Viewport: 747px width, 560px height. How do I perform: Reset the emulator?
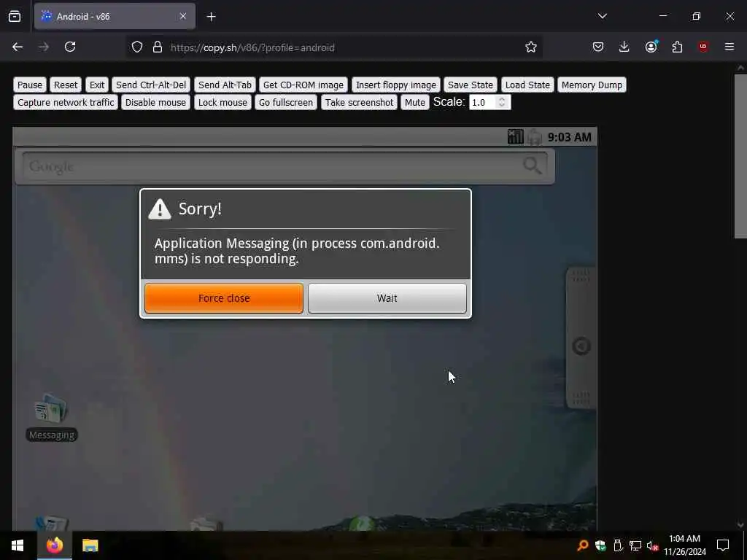tap(65, 85)
